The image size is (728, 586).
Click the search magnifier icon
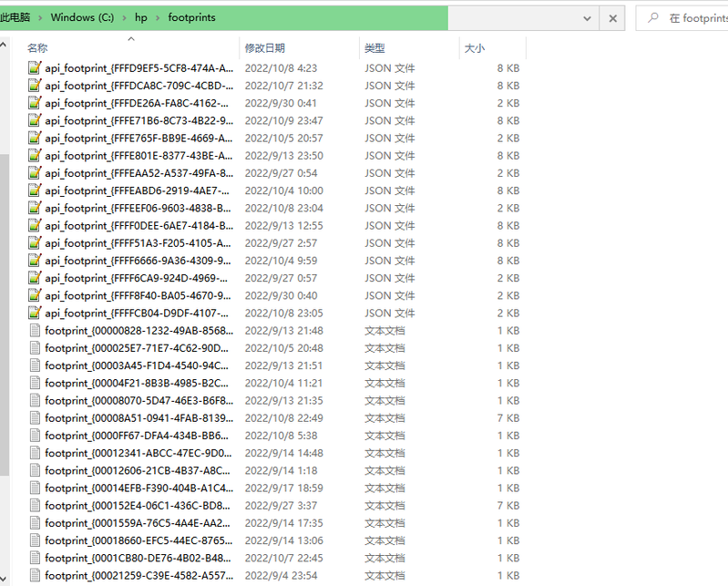coord(653,17)
